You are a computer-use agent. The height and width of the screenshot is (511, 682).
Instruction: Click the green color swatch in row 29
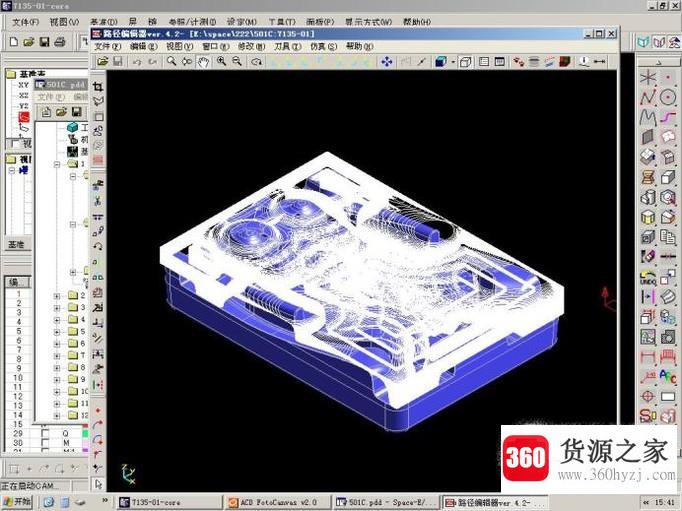pos(85,434)
